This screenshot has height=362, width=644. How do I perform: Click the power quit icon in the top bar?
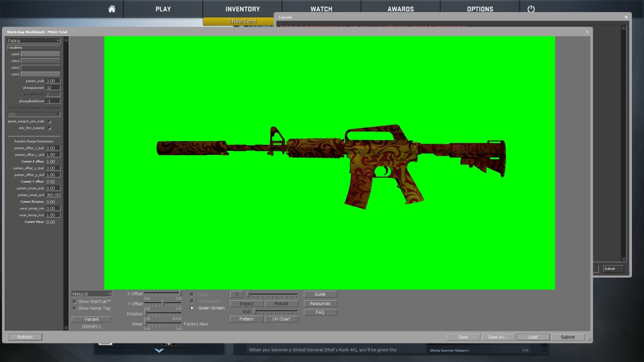(x=531, y=9)
